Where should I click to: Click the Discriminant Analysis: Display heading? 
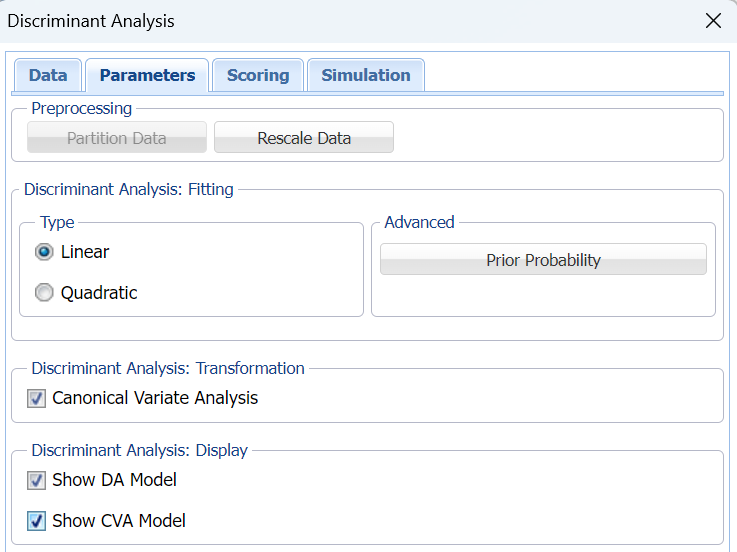coord(139,450)
